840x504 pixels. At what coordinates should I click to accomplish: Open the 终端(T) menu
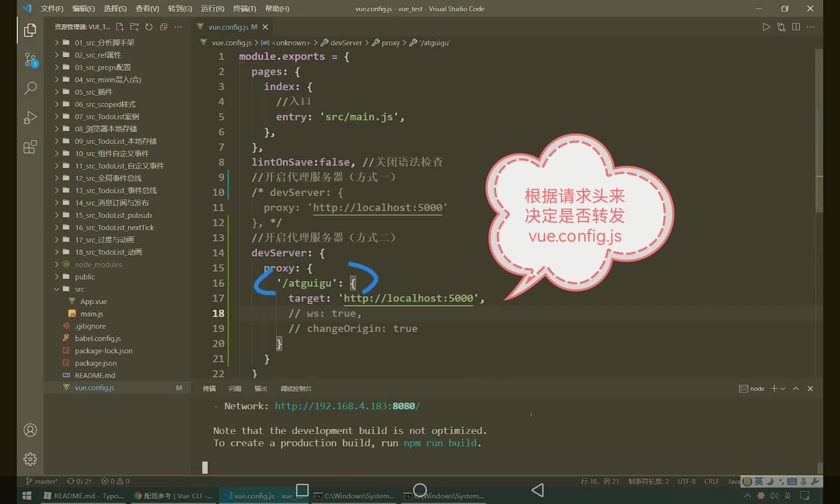tap(244, 8)
